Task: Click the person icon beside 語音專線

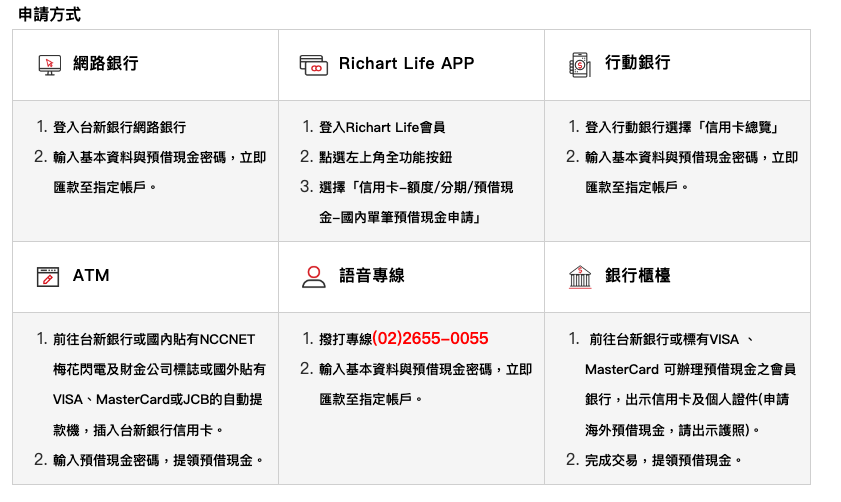Action: pyautogui.click(x=313, y=277)
